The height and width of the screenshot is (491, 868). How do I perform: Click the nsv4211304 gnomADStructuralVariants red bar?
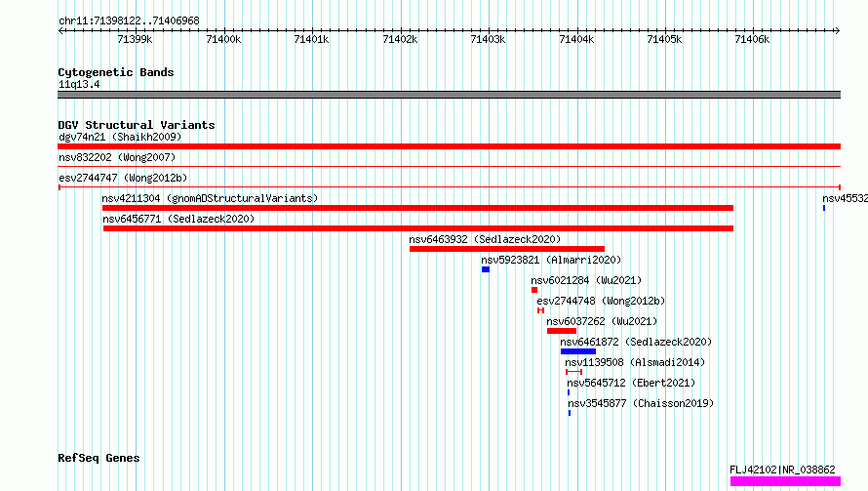417,208
